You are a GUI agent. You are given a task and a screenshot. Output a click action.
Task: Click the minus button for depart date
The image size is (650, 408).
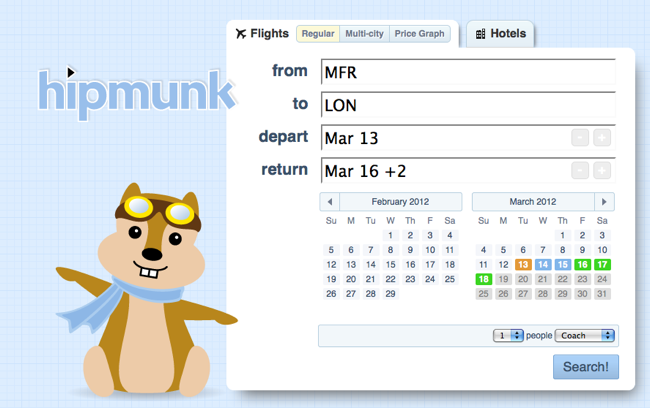click(581, 138)
